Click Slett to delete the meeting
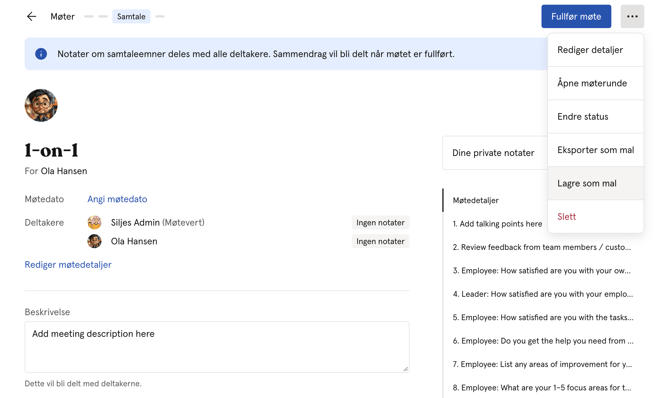Viewport: 670px width, 398px height. [x=596, y=217]
